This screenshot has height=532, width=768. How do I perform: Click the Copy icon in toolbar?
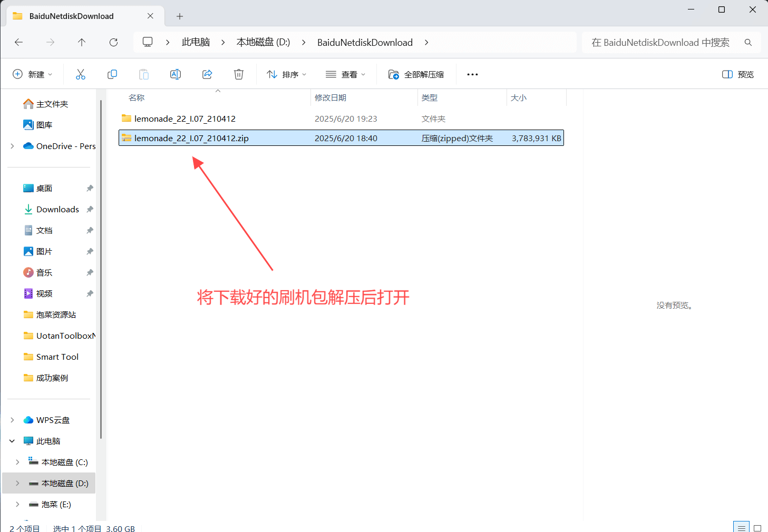pyautogui.click(x=112, y=74)
